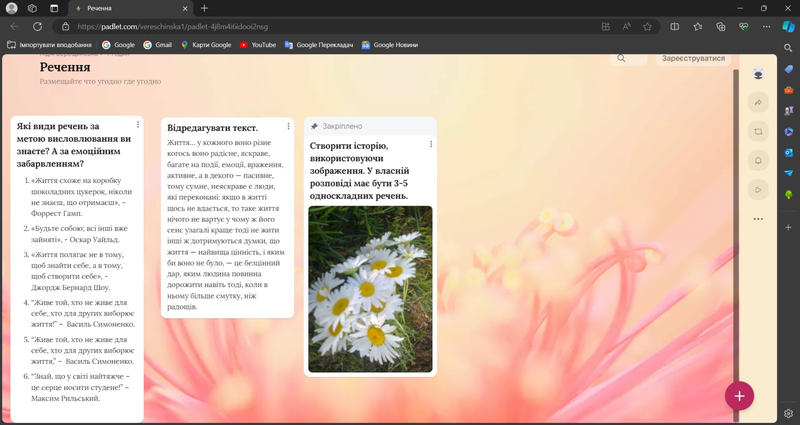Open Edge sidebar shopping tag icon
800x425 pixels.
click(x=788, y=69)
